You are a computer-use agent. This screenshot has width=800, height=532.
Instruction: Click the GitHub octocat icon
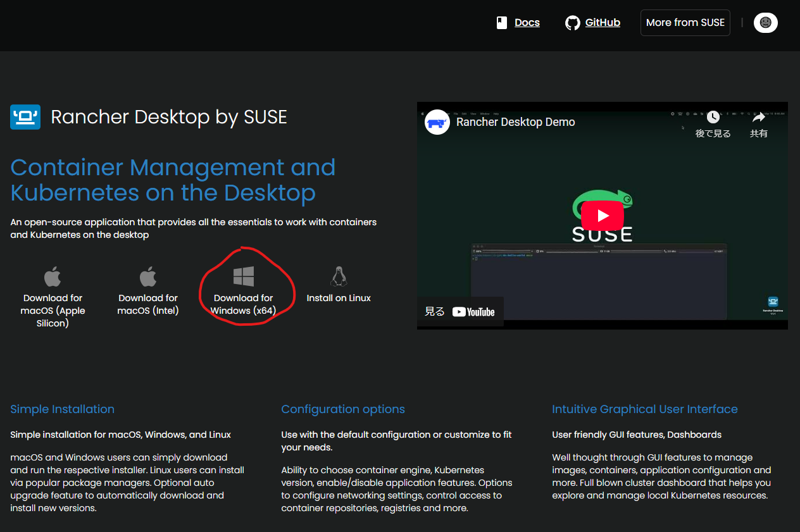(x=572, y=23)
